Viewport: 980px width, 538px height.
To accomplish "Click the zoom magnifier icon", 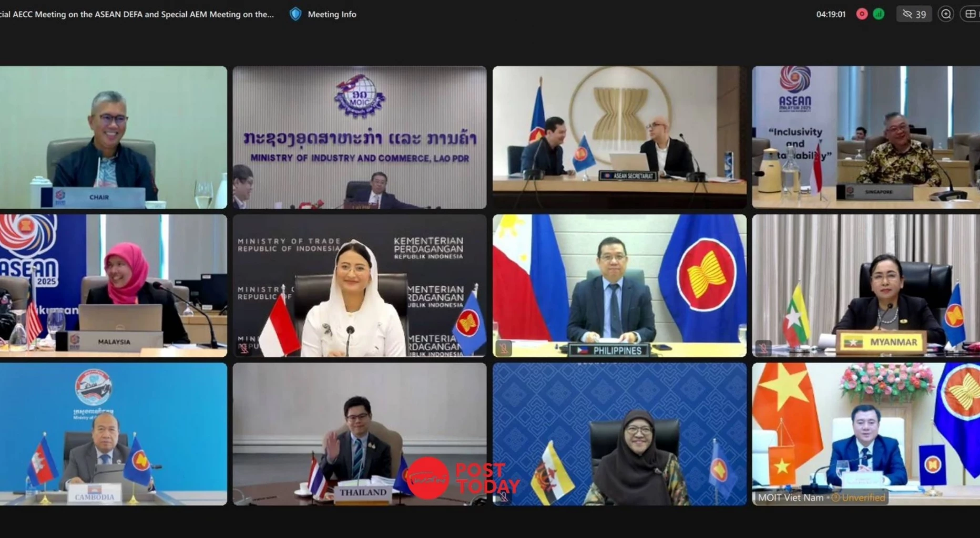I will click(x=946, y=14).
